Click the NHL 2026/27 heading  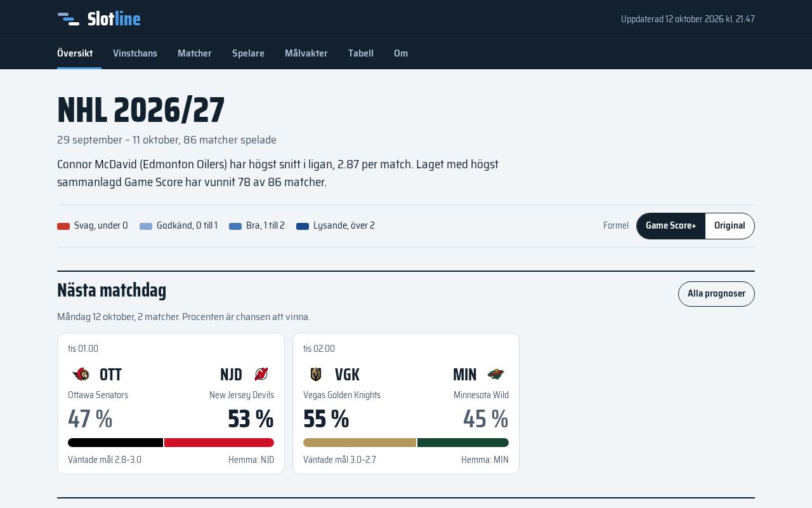pos(141,110)
